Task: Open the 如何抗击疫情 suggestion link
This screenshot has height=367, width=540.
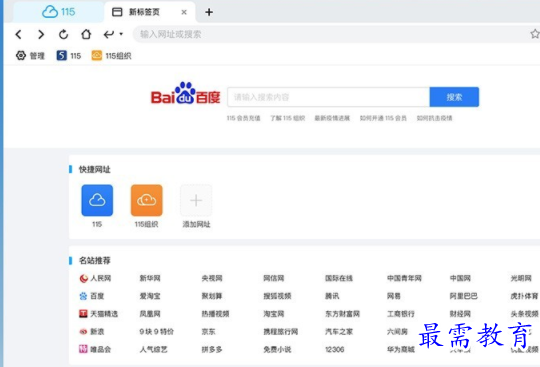Action: [434, 118]
